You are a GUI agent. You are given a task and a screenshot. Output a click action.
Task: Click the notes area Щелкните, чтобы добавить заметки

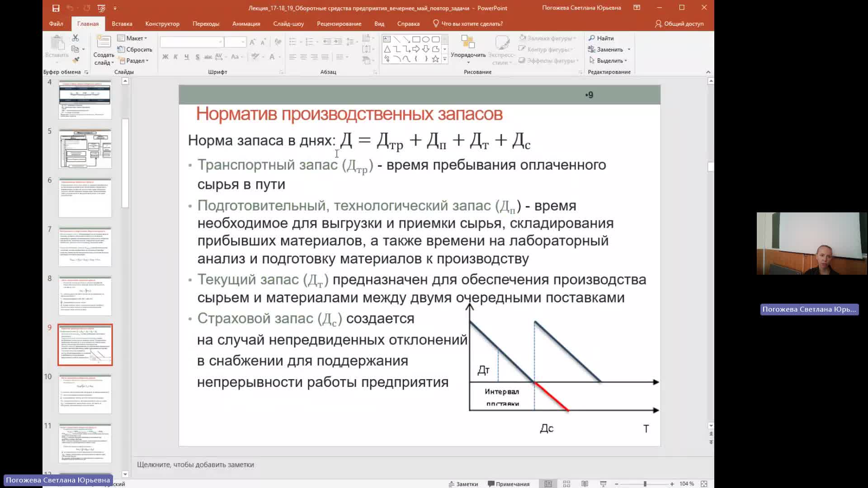point(195,465)
